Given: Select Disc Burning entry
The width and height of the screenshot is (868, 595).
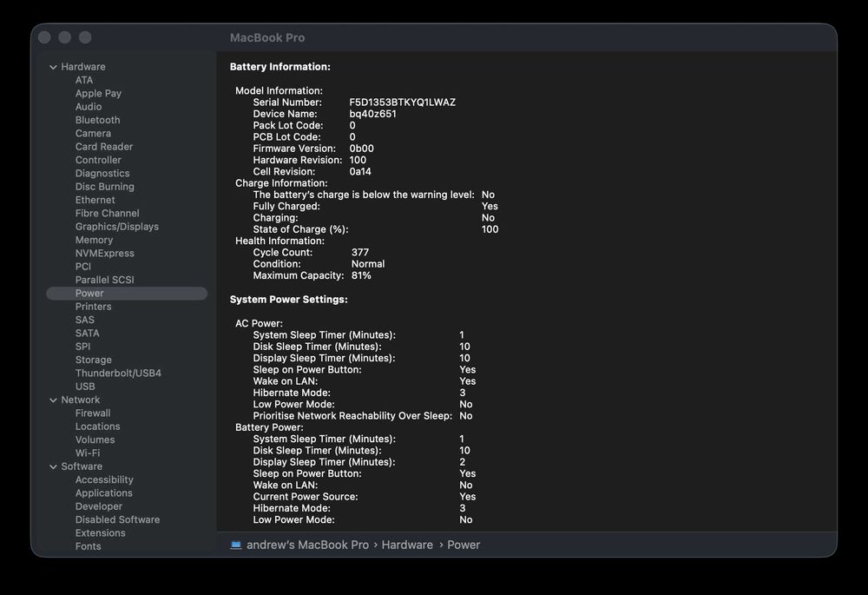Looking at the screenshot, I should [x=105, y=186].
